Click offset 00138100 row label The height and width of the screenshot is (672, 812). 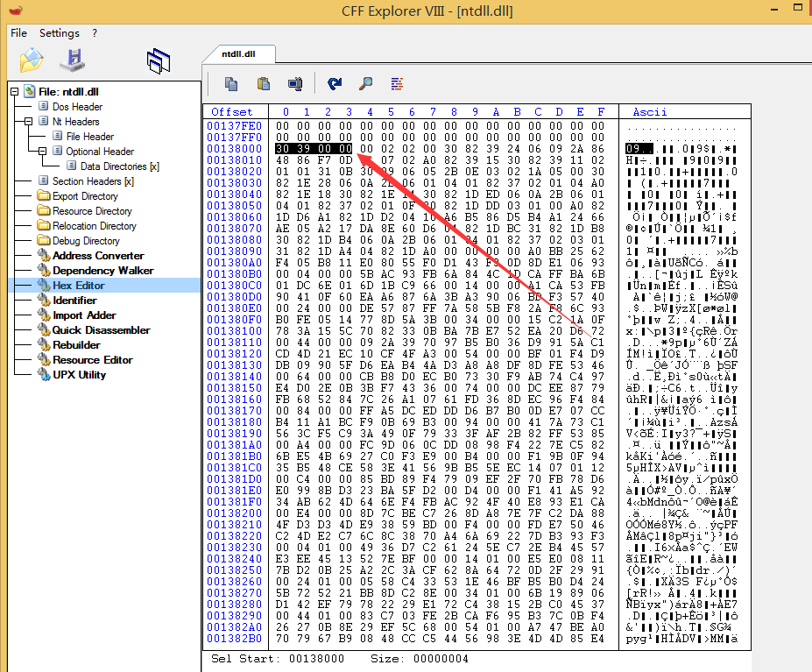point(235,331)
